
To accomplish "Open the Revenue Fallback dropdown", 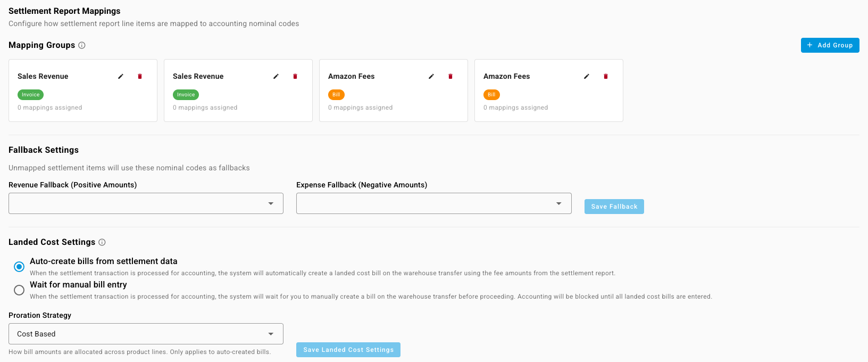I will [146, 203].
